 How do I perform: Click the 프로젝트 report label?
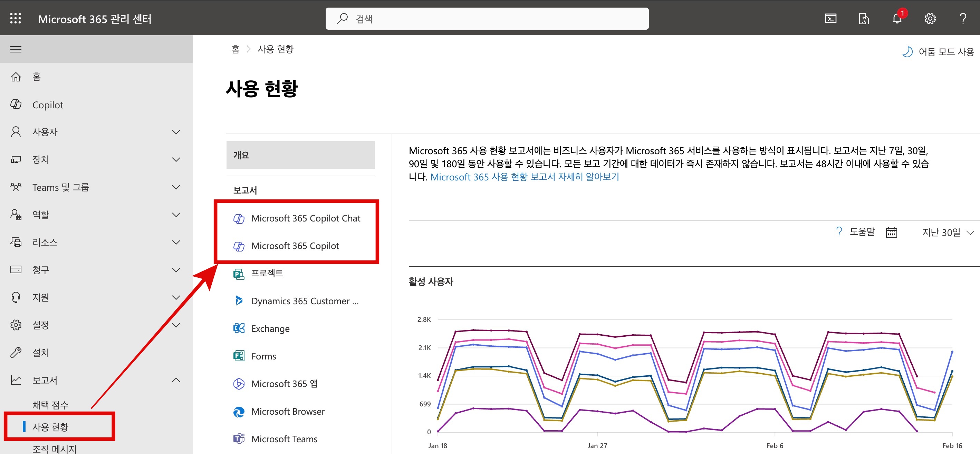point(267,273)
